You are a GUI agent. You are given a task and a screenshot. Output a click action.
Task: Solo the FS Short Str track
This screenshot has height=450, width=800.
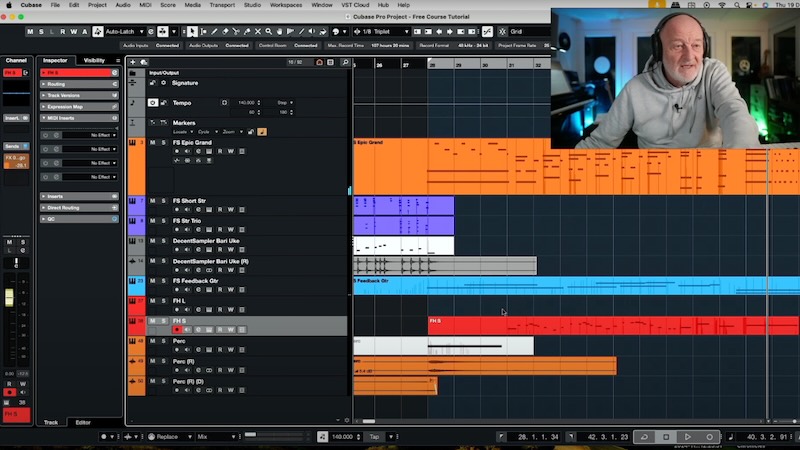click(x=163, y=201)
